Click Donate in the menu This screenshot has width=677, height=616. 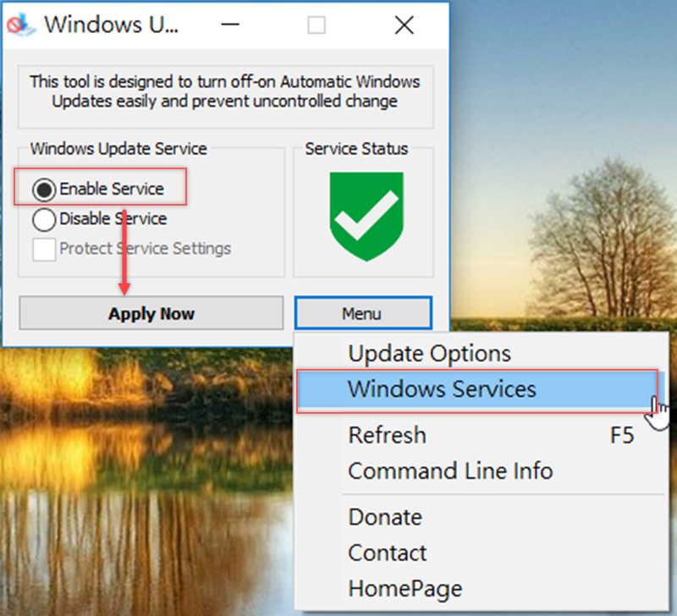[482, 517]
